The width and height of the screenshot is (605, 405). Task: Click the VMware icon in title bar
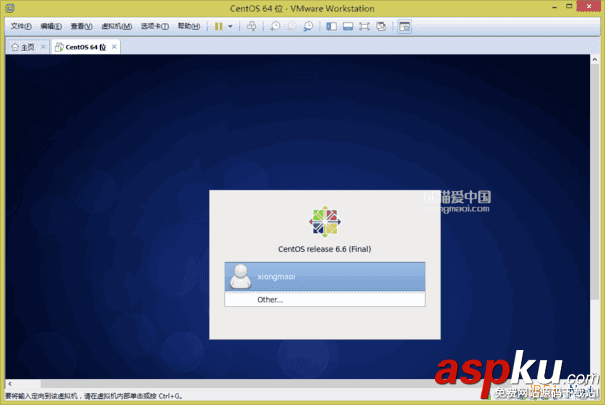point(10,8)
